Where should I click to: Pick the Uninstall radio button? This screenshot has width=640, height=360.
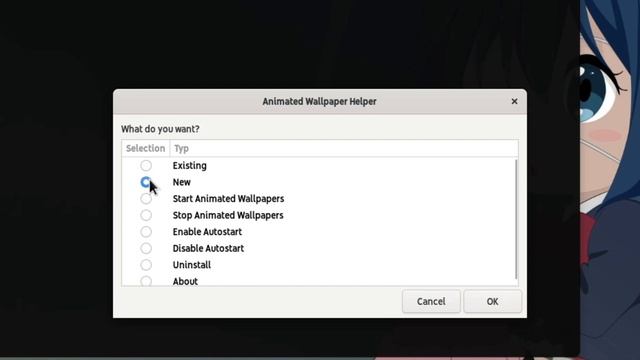[x=146, y=265]
